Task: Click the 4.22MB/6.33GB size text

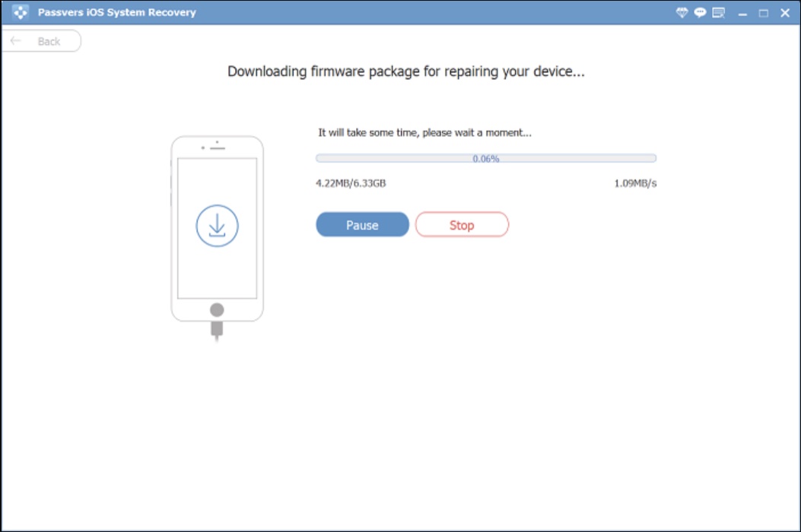Action: tap(351, 183)
